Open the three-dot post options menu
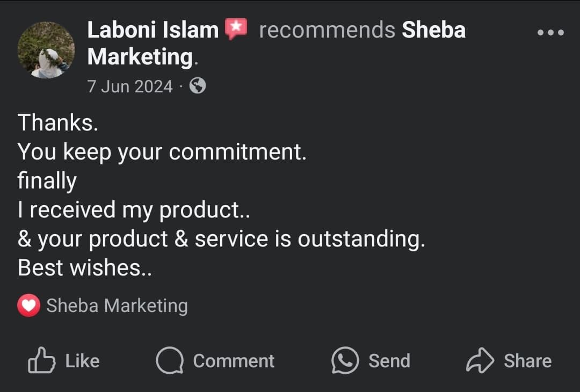Screen dimensions: 580x392 [550, 33]
